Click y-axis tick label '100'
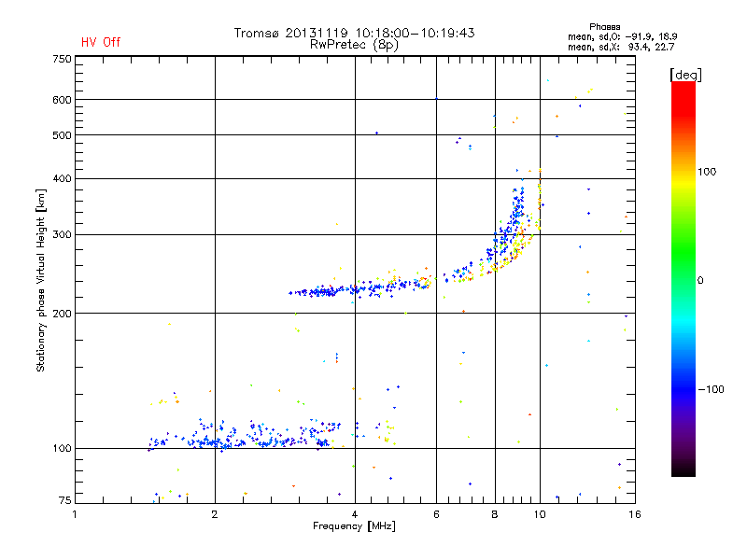 click(x=62, y=448)
